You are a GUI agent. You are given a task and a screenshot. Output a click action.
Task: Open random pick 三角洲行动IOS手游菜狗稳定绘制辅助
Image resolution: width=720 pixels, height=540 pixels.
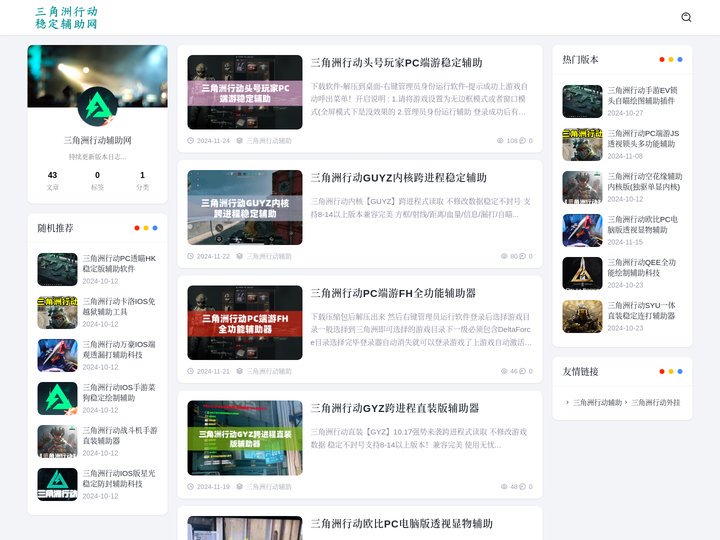[x=119, y=393]
